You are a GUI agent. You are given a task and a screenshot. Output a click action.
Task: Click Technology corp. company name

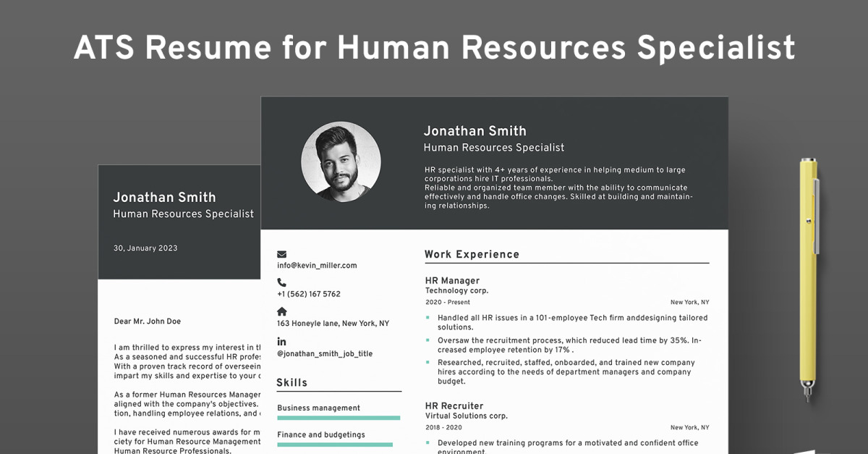pyautogui.click(x=456, y=291)
